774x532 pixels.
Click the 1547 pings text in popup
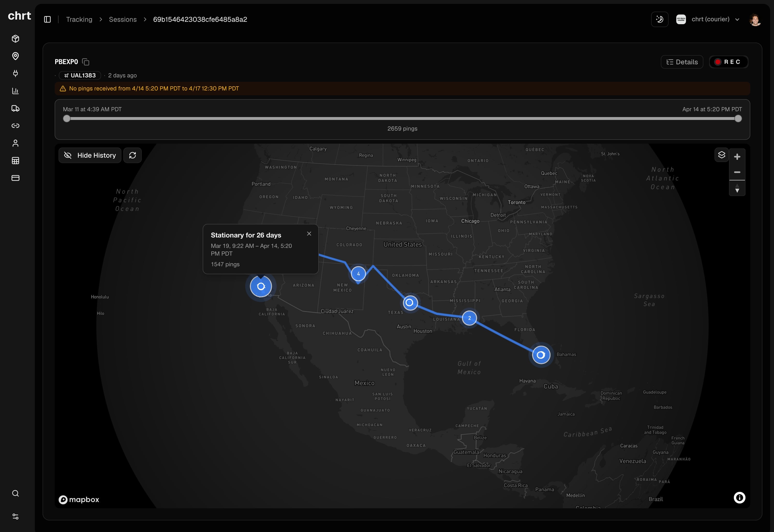pyautogui.click(x=225, y=264)
